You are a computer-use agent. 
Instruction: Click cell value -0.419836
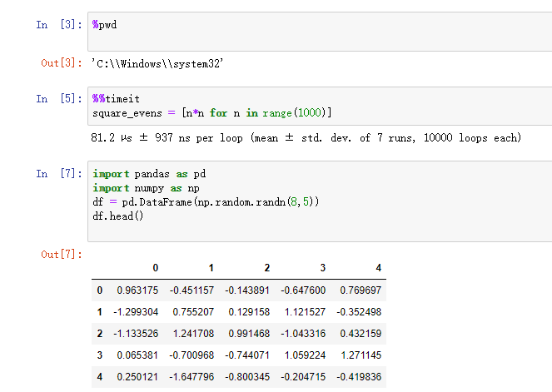coord(359,377)
